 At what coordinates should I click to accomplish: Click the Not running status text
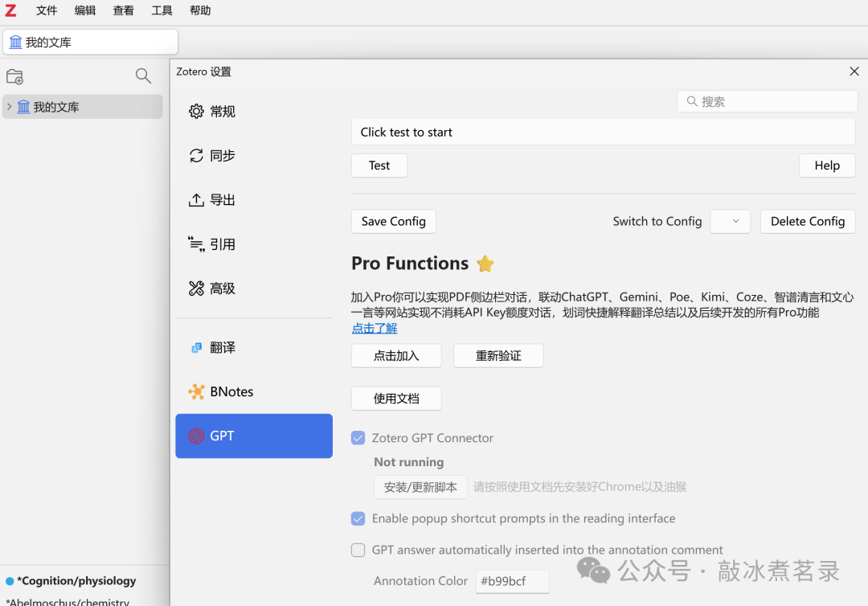(408, 462)
